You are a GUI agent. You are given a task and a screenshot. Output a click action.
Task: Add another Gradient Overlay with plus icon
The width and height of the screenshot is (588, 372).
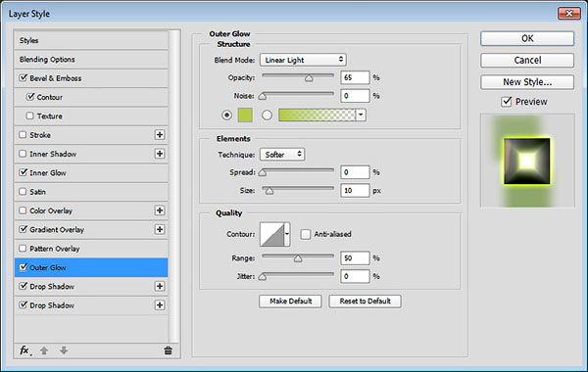[160, 229]
